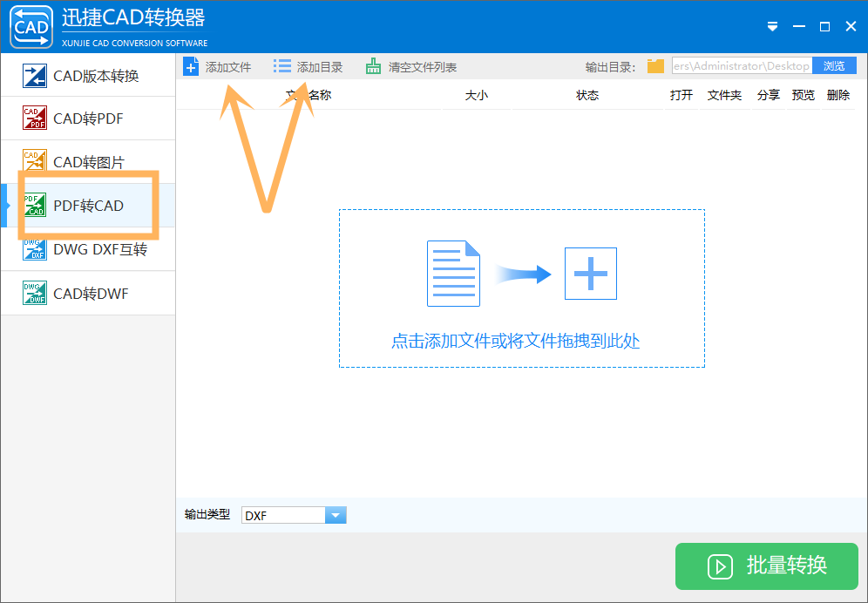
Task: Click the broom icon to clear list
Action: 373,66
